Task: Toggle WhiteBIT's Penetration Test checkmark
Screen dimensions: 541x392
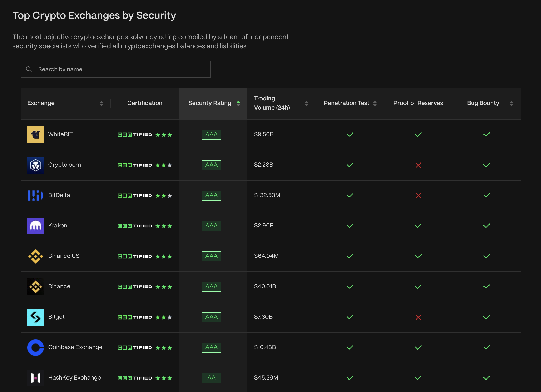Action: click(350, 135)
